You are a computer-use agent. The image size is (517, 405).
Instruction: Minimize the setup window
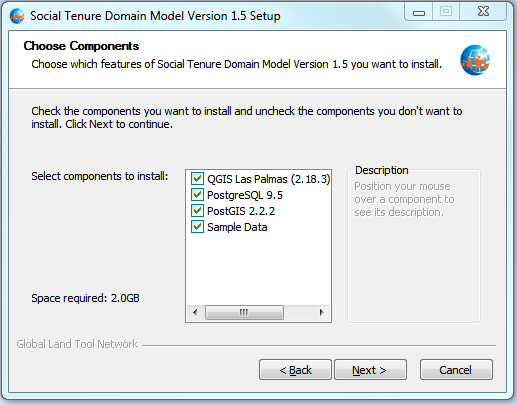point(419,12)
